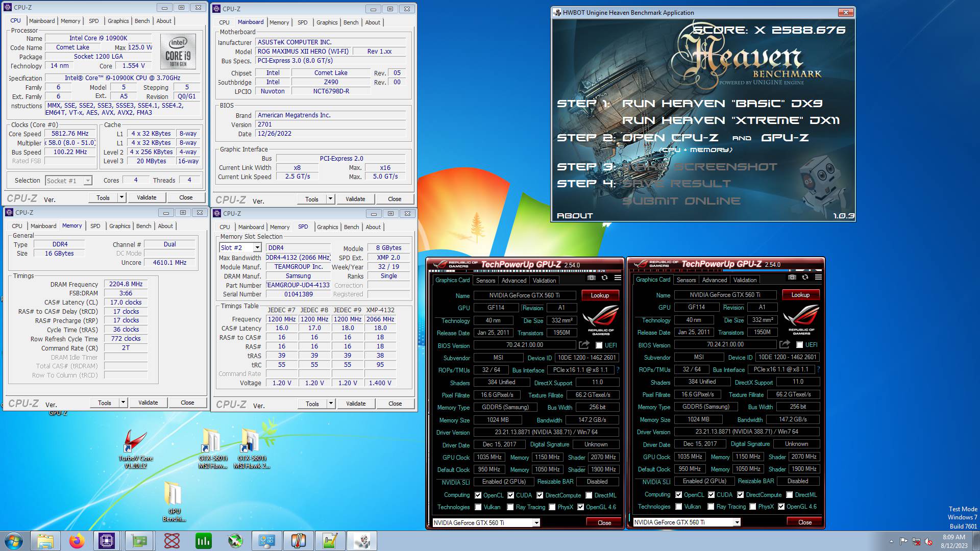The width and height of the screenshot is (980, 551).
Task: Open GPU selector dropdown in left GPU-Z window
Action: point(536,523)
